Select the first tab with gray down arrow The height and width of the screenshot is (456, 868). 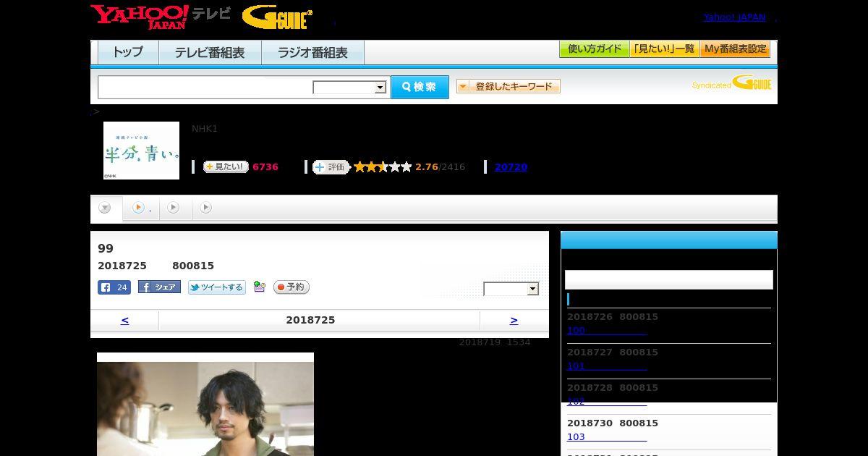[106, 208]
